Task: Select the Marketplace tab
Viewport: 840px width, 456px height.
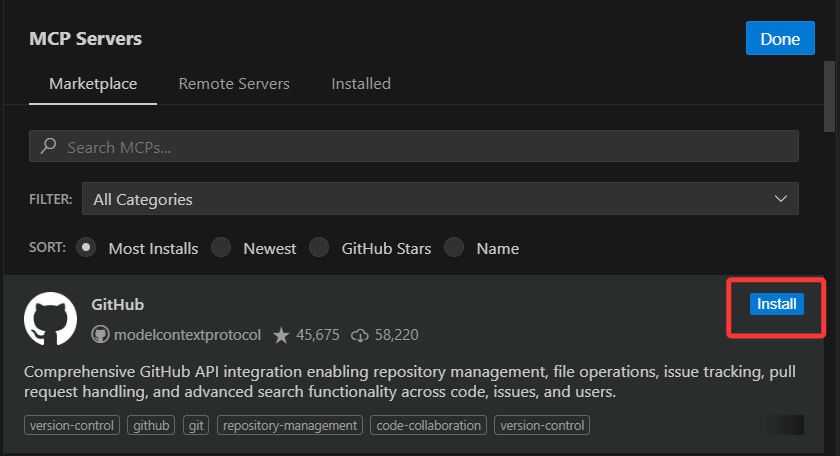Action: click(93, 84)
